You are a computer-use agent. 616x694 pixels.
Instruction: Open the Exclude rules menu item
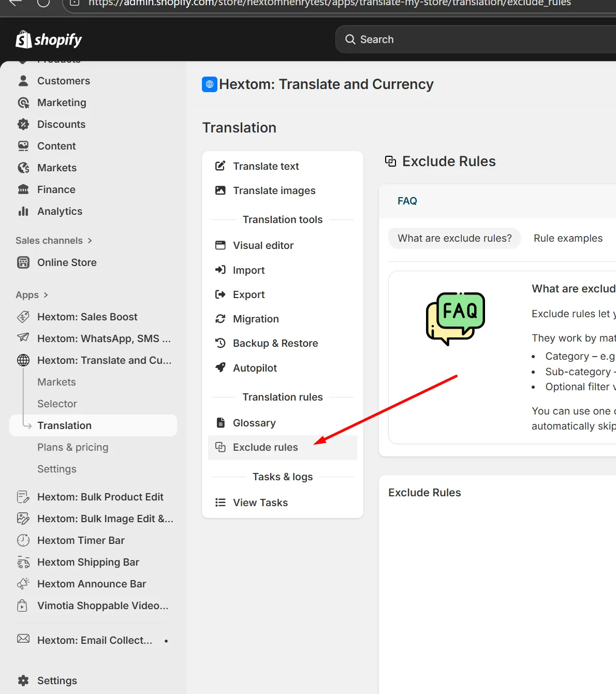click(283, 447)
